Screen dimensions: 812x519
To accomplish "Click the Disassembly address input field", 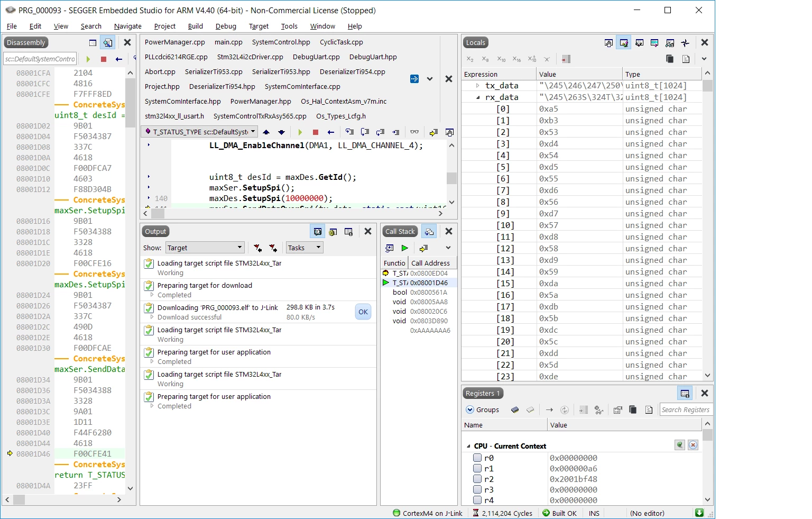I will [x=40, y=59].
